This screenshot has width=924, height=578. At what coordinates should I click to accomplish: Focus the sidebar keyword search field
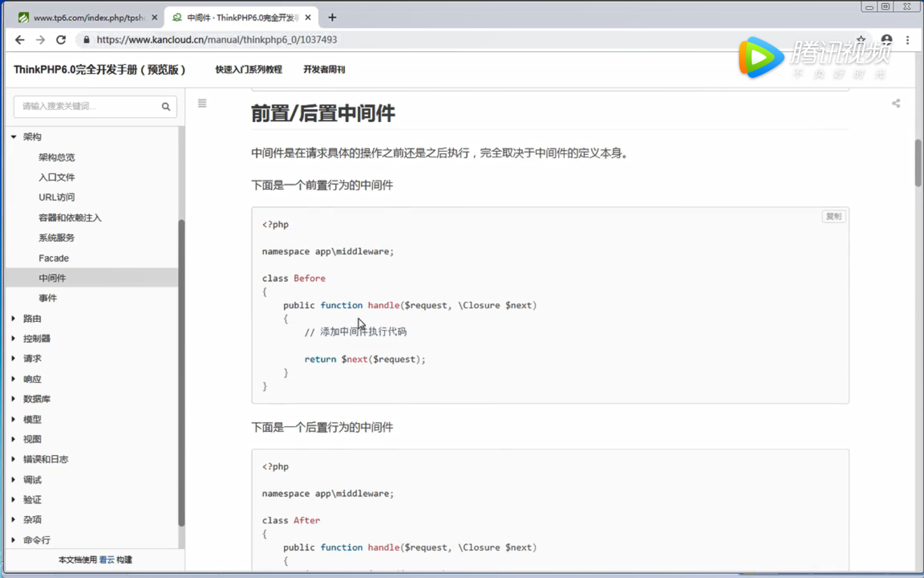tap(88, 107)
